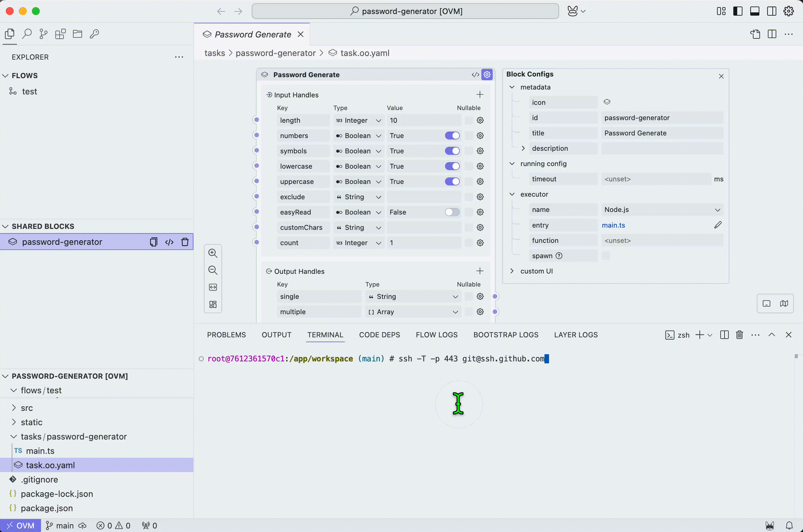Click the code view icon in block header

point(475,75)
